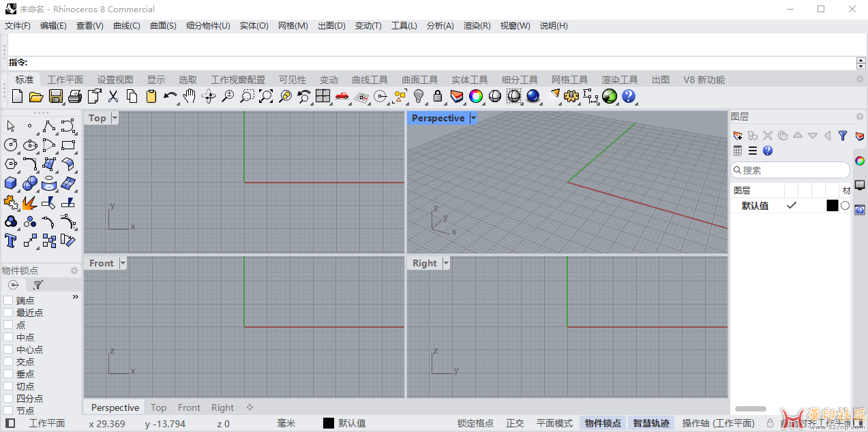Check the 中点 object snap option
Viewport: 868px width, 432px height.
pos(8,337)
